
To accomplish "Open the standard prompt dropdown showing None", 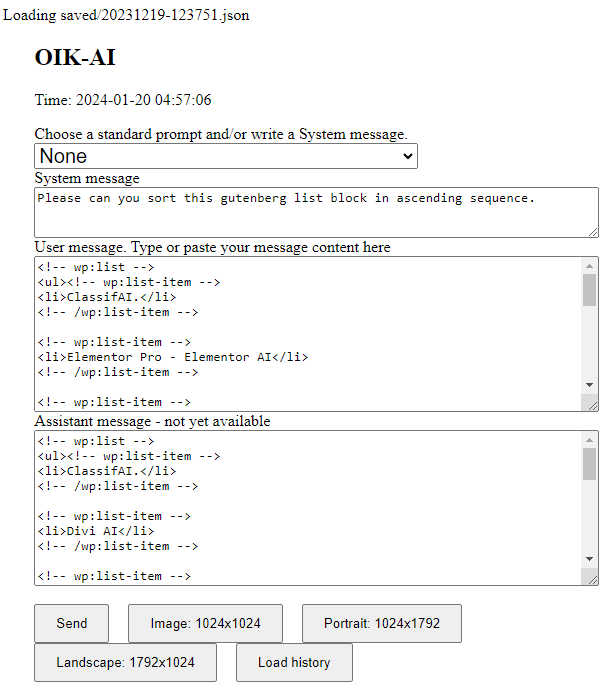I will [x=226, y=156].
